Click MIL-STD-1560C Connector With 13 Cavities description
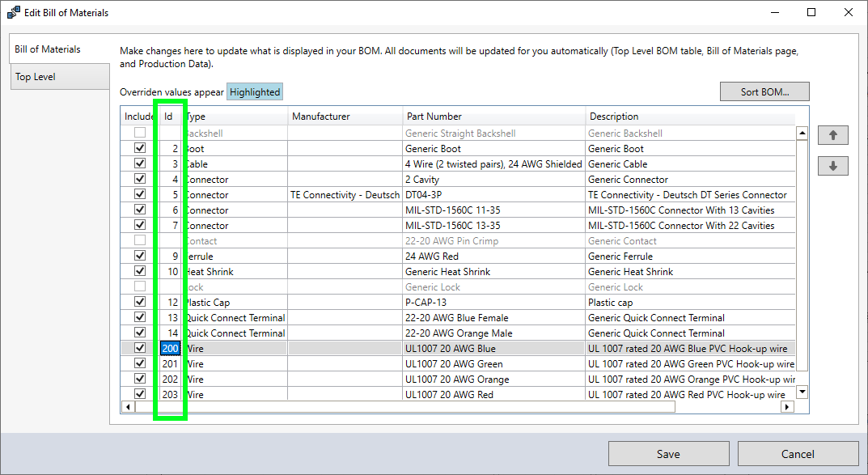Image resolution: width=868 pixels, height=475 pixels. coord(690,210)
